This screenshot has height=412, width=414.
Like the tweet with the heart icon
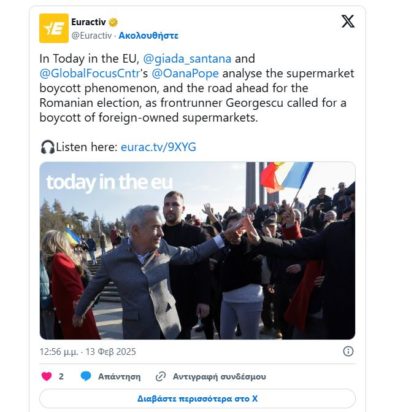pos(47,376)
